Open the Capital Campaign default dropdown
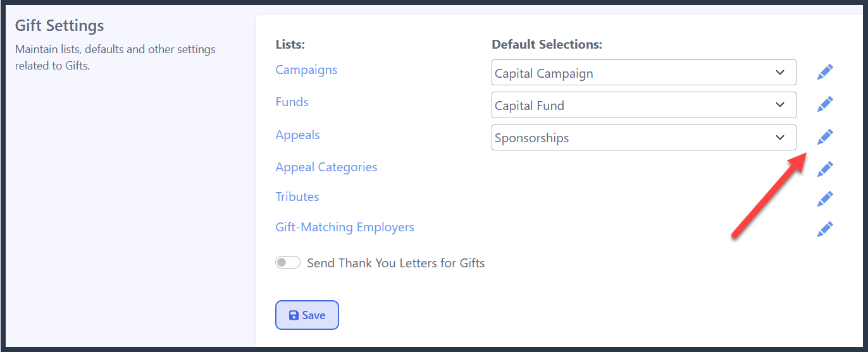This screenshot has height=352, width=868. pos(643,73)
